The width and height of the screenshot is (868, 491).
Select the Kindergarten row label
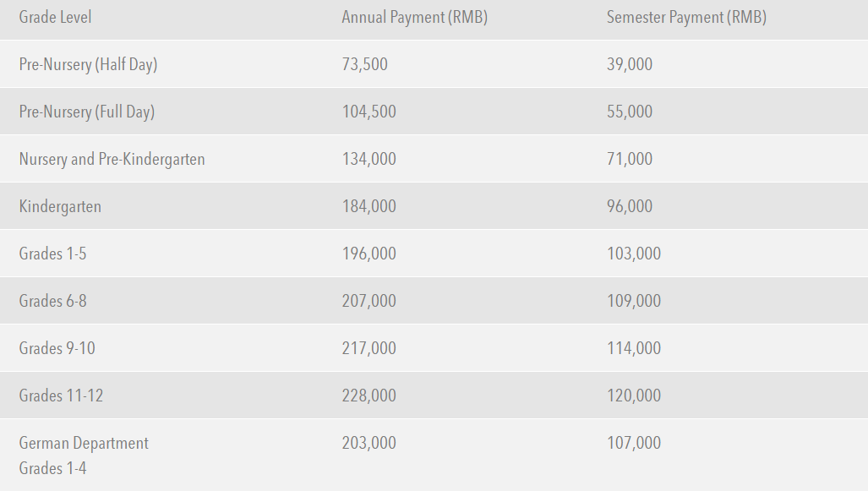[60, 206]
